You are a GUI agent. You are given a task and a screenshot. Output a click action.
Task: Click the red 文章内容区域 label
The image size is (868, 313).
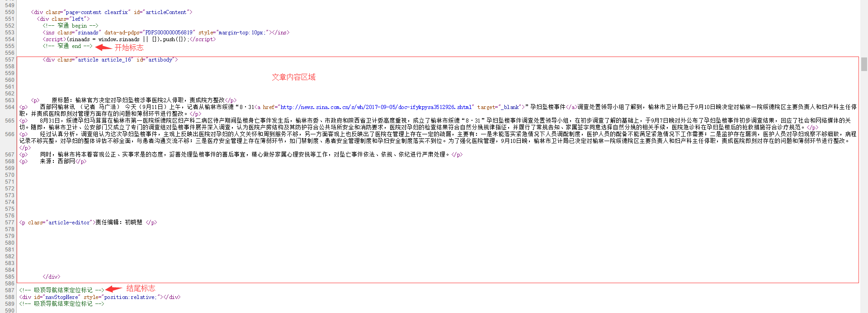(x=293, y=77)
